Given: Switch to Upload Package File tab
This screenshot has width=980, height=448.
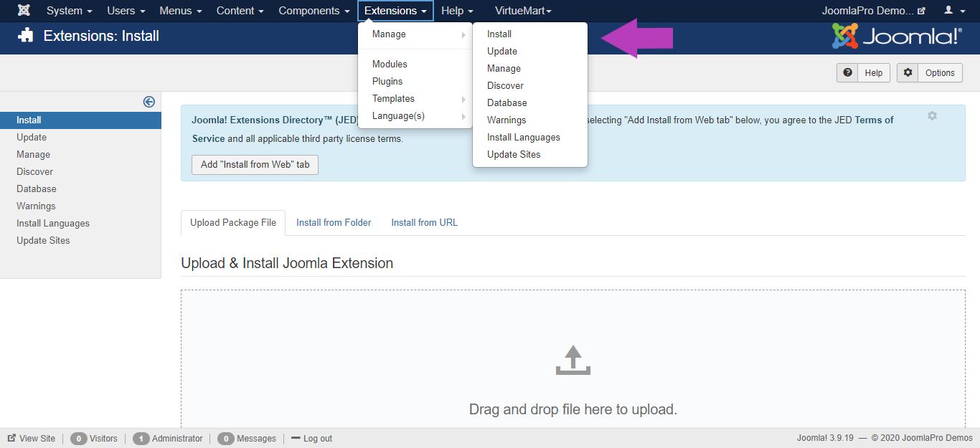Looking at the screenshot, I should click(233, 223).
